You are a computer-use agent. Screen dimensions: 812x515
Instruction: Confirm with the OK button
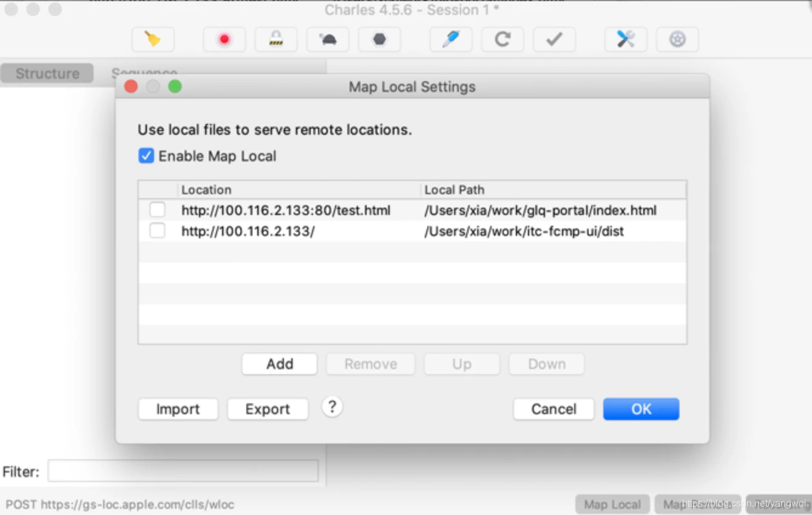tap(641, 409)
